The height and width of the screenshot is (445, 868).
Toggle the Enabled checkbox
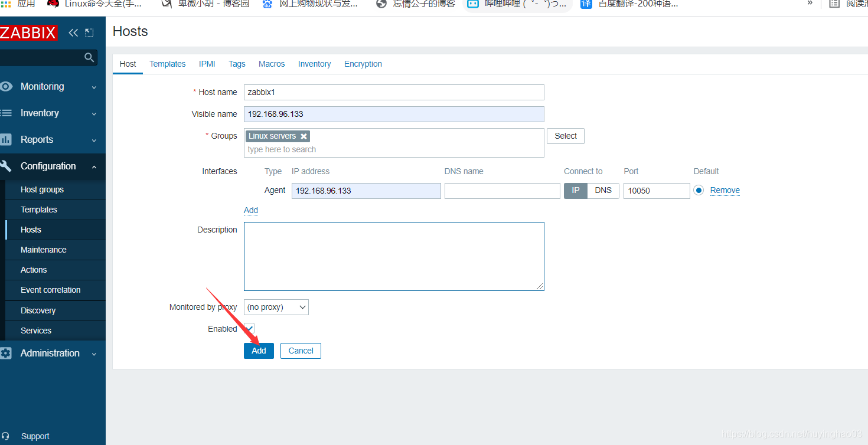[x=249, y=329]
